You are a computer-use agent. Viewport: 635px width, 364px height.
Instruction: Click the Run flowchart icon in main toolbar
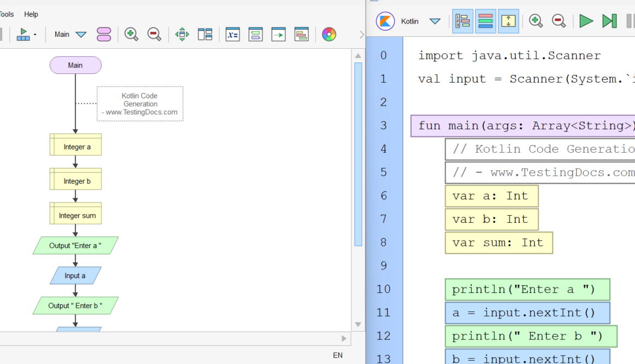23,34
